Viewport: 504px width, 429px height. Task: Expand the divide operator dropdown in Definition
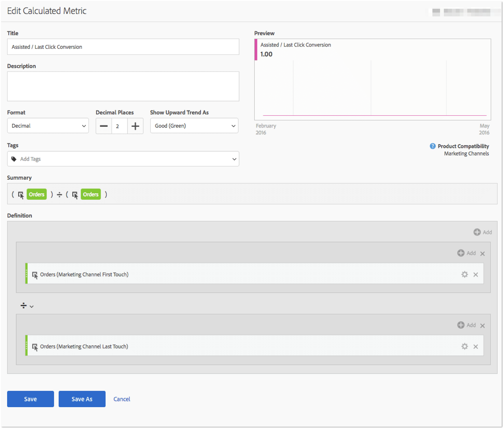[x=32, y=306]
